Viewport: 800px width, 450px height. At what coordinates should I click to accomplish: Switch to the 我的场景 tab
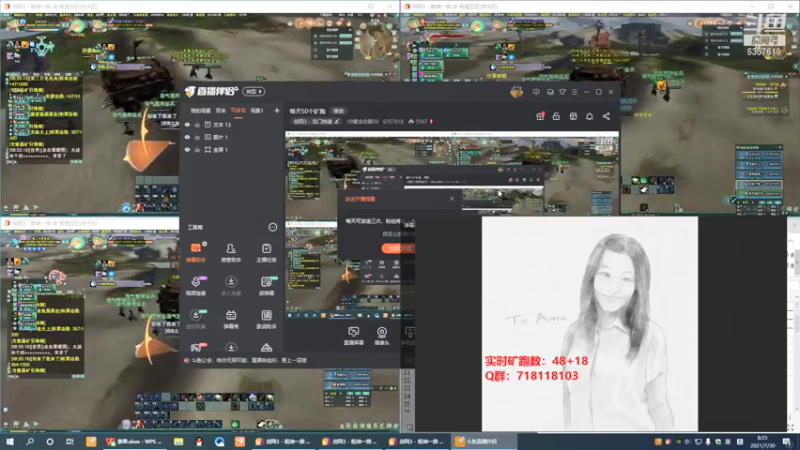click(201, 110)
